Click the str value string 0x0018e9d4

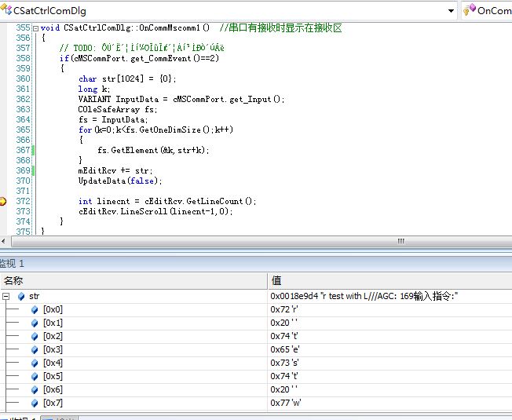click(364, 296)
